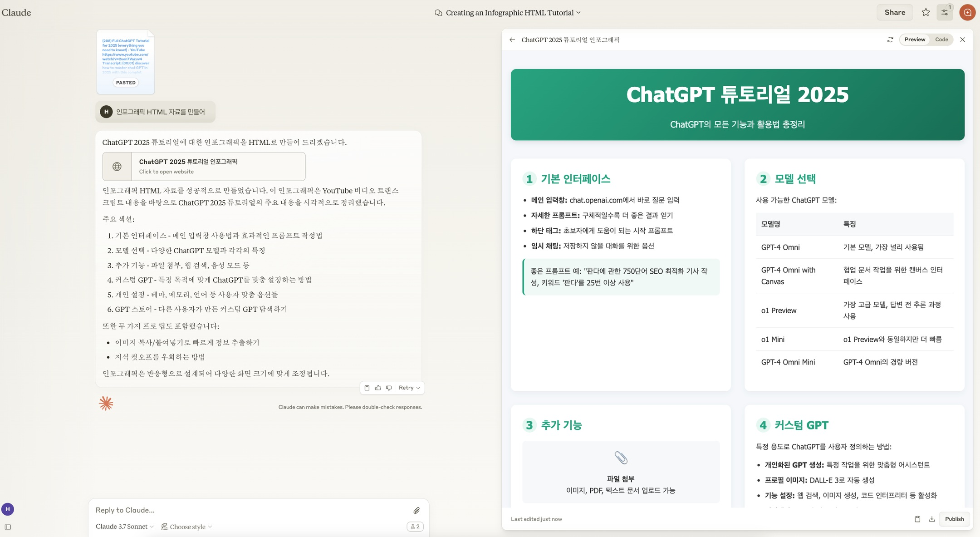This screenshot has height=537, width=980.
Task: Click the 모델 선택 section heading
Action: [795, 179]
